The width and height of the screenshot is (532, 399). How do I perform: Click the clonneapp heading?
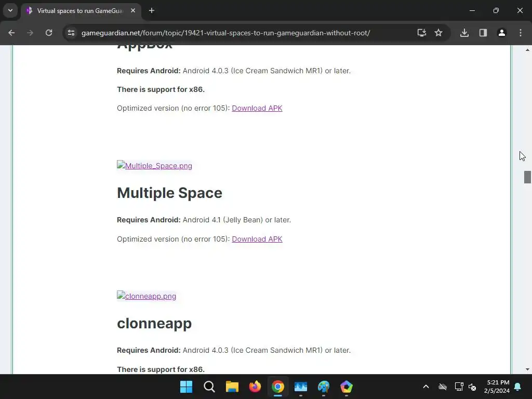tap(154, 323)
